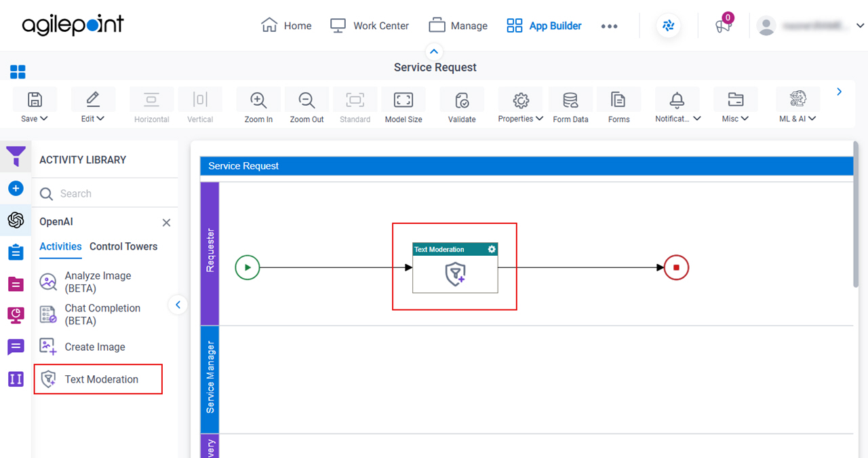Click the round blue pinwheel icon in header

tap(669, 26)
